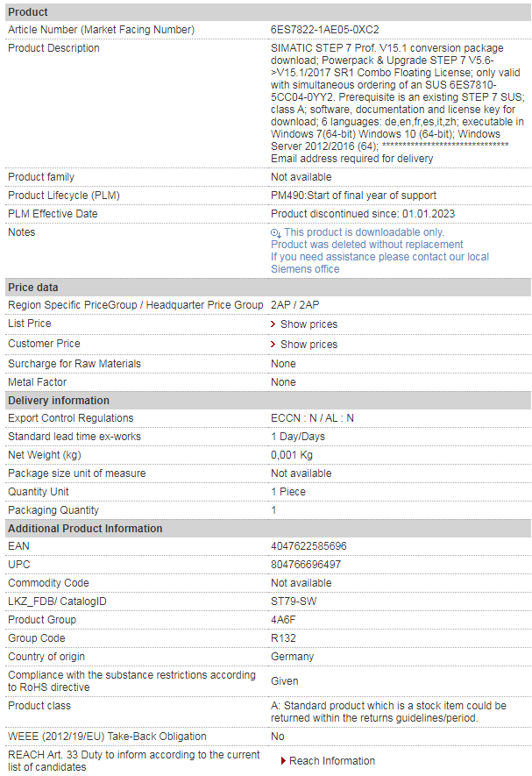
Task: Click the red triangle before Reach Information
Action: tap(283, 761)
